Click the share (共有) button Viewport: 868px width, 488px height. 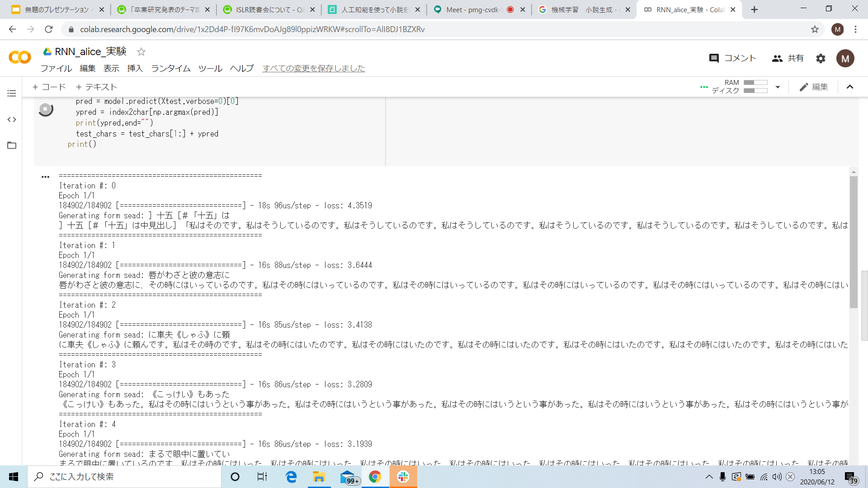tap(788, 58)
